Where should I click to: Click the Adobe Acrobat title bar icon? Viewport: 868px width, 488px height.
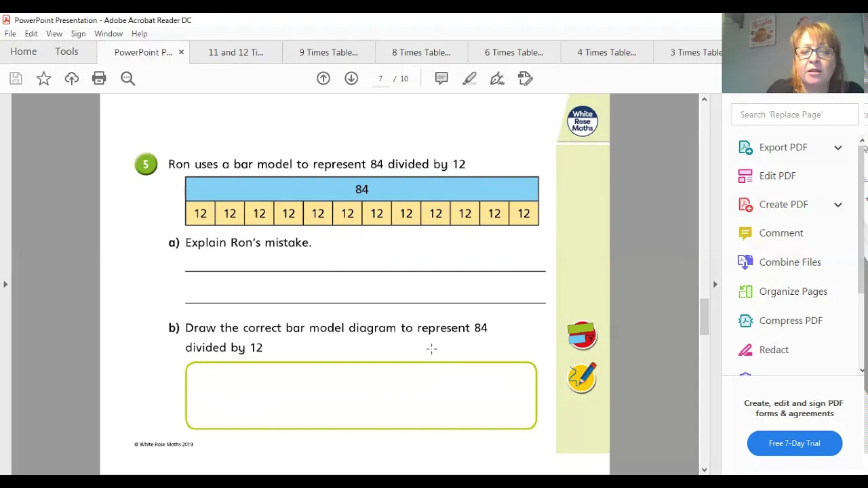[7, 20]
